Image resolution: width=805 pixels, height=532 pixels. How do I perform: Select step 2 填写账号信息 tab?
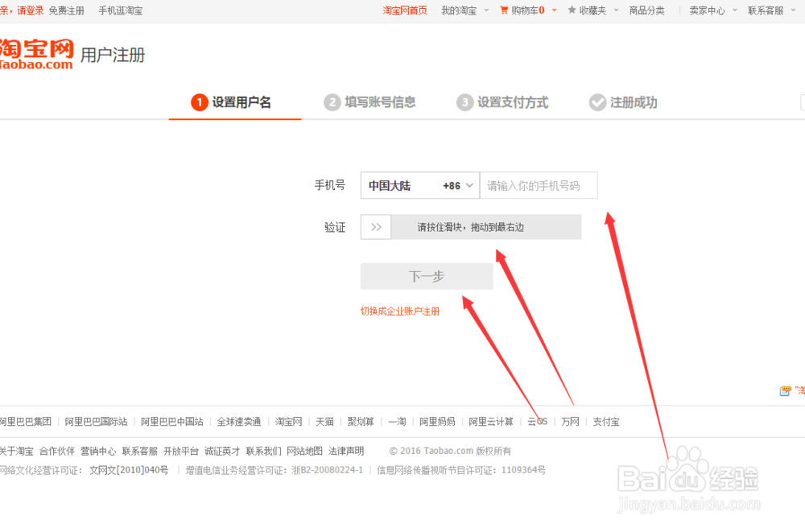coord(369,102)
